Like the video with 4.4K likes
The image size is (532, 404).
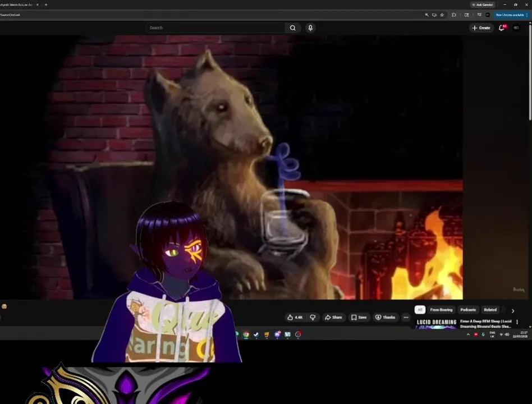click(x=295, y=318)
